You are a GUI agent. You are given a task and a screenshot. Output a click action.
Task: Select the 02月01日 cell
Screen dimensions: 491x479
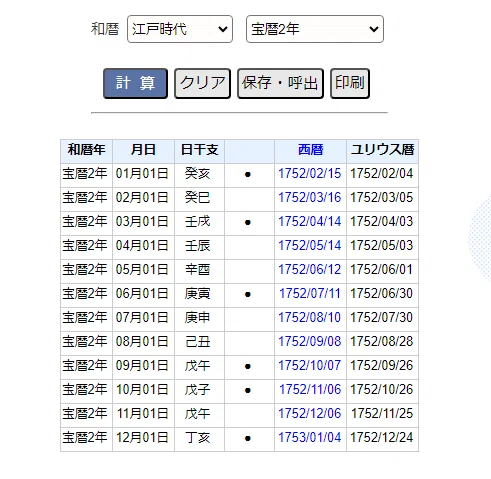[x=143, y=198]
